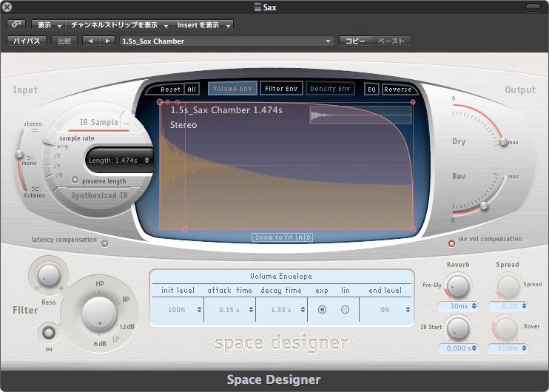
Task: Click the Reverse button
Action: tap(398, 89)
